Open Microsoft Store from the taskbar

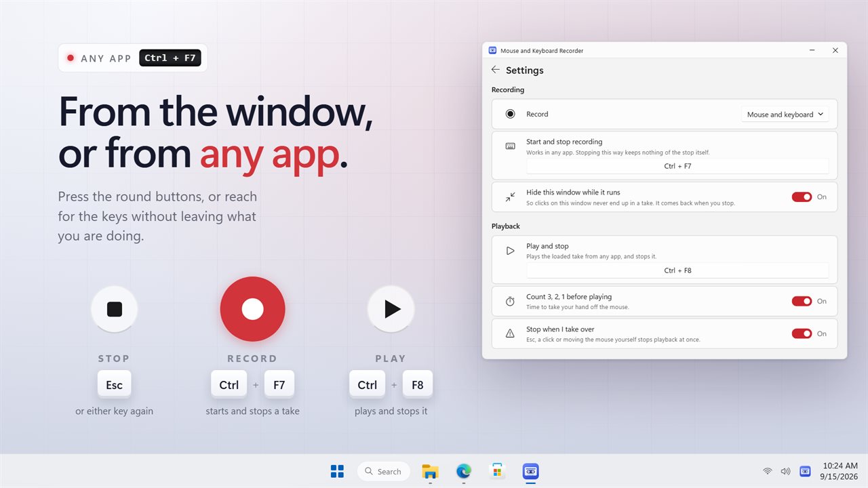497,471
